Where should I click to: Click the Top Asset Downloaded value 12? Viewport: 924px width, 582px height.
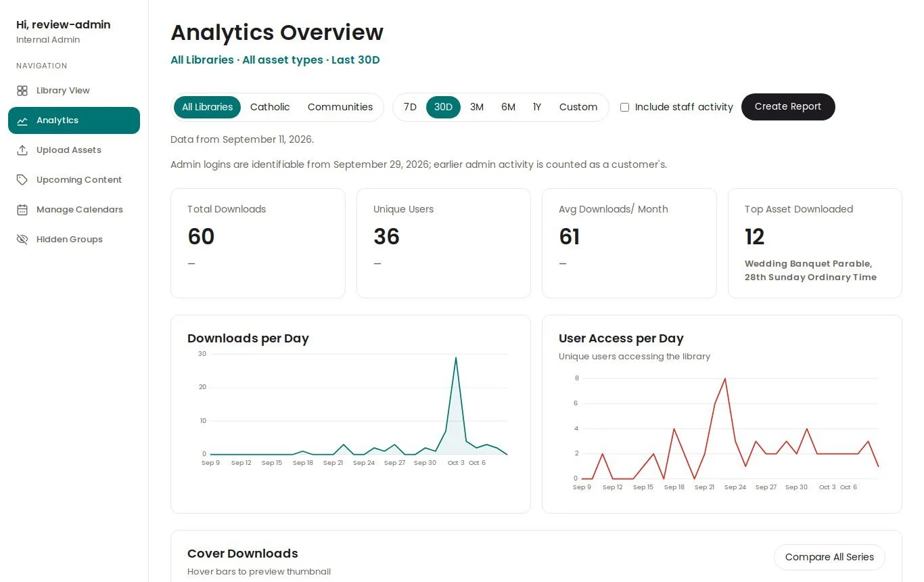[x=754, y=237]
